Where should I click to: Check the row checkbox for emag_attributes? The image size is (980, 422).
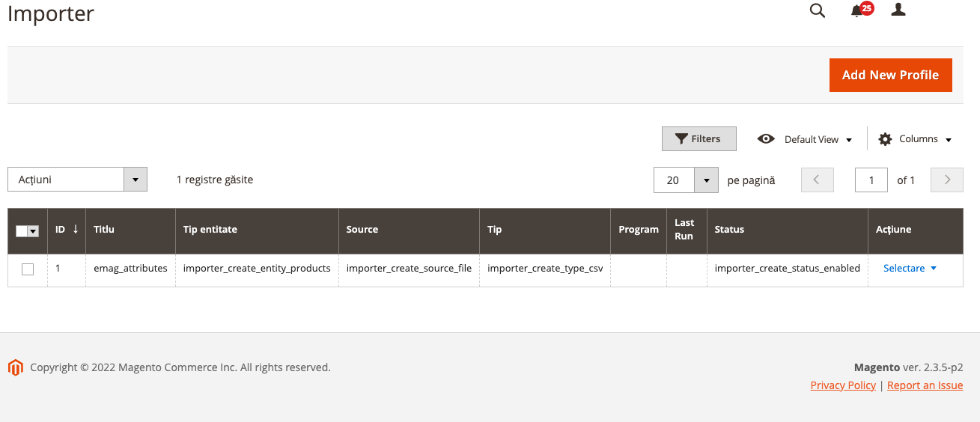pos(28,269)
